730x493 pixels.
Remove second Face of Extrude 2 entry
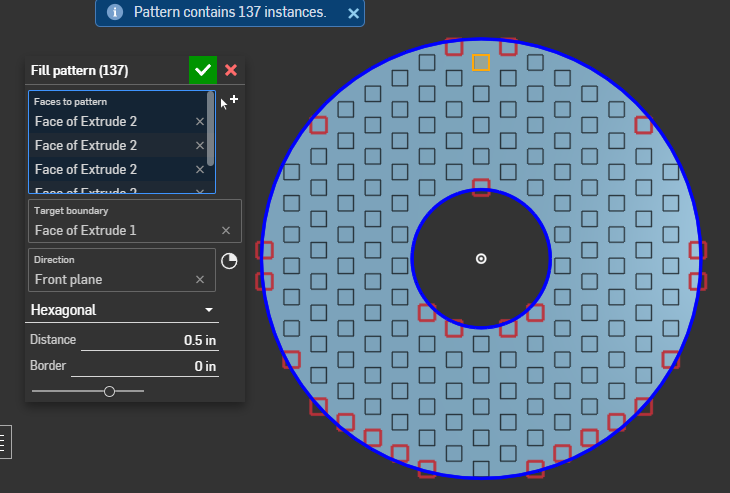pos(200,146)
